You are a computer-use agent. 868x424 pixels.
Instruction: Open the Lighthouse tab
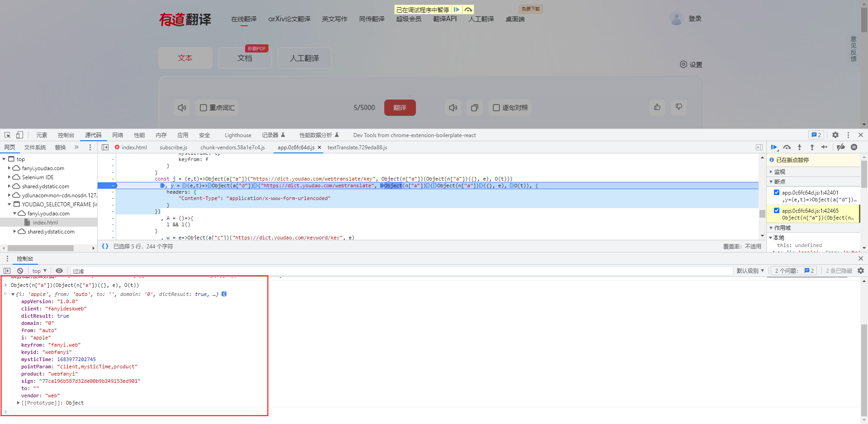coord(238,135)
